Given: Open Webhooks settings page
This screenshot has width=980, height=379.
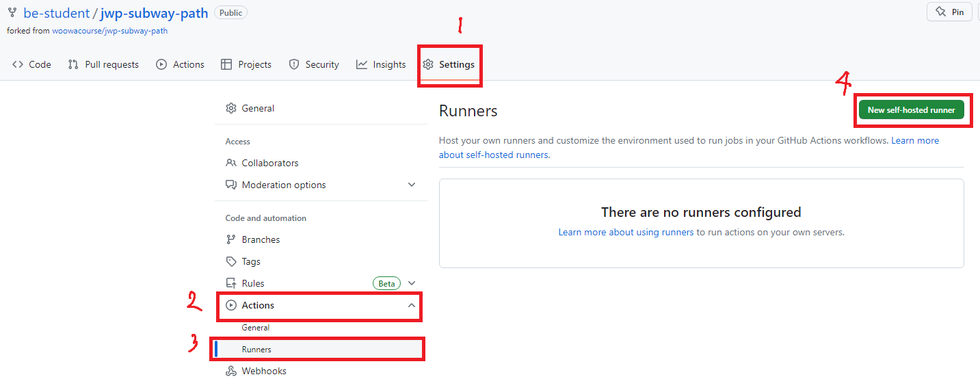Looking at the screenshot, I should [x=321, y=371].
